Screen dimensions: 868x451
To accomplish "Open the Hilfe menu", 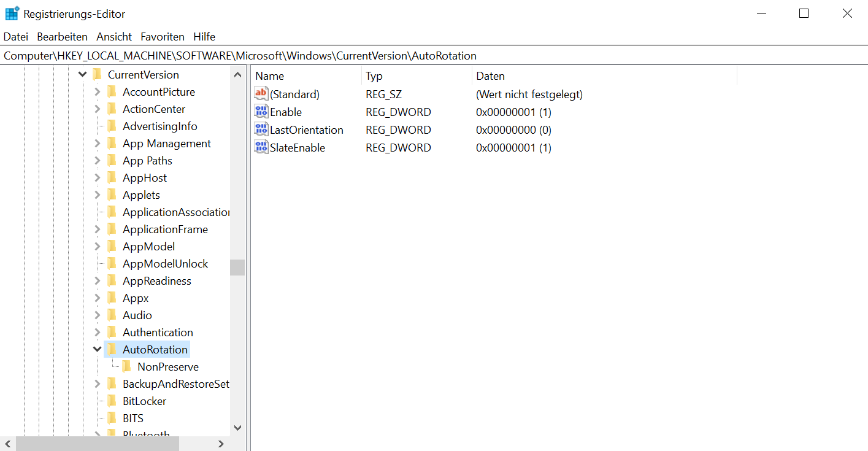I will [204, 37].
